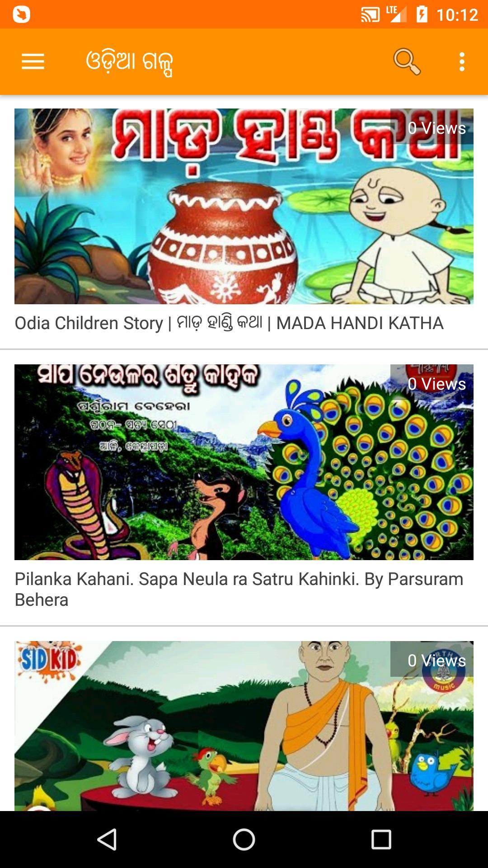Tap the battery charging status icon
488x868 pixels.
tap(422, 14)
